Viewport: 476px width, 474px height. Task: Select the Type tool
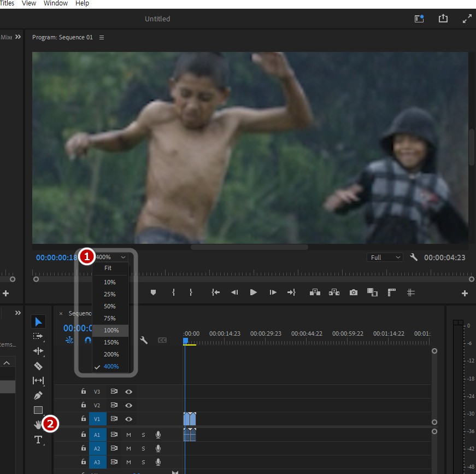[38, 440]
